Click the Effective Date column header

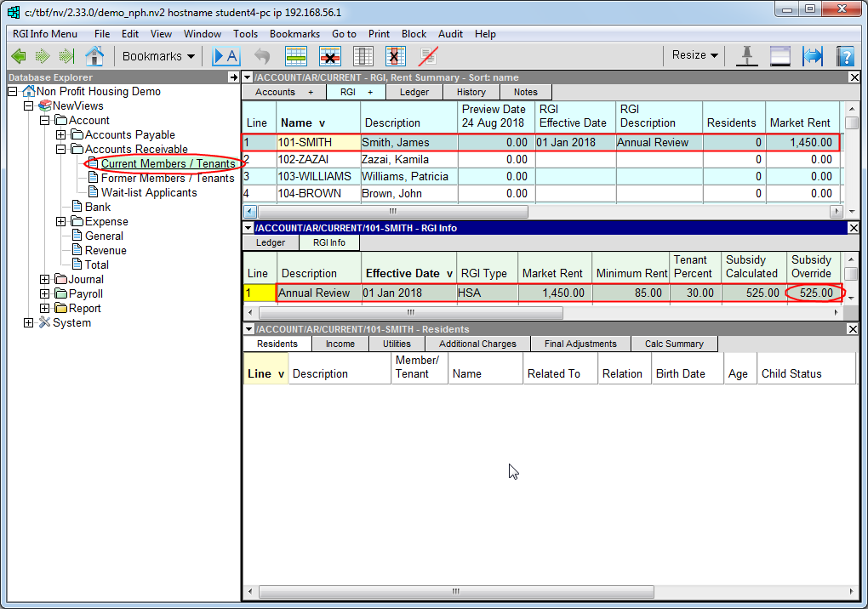pos(402,273)
